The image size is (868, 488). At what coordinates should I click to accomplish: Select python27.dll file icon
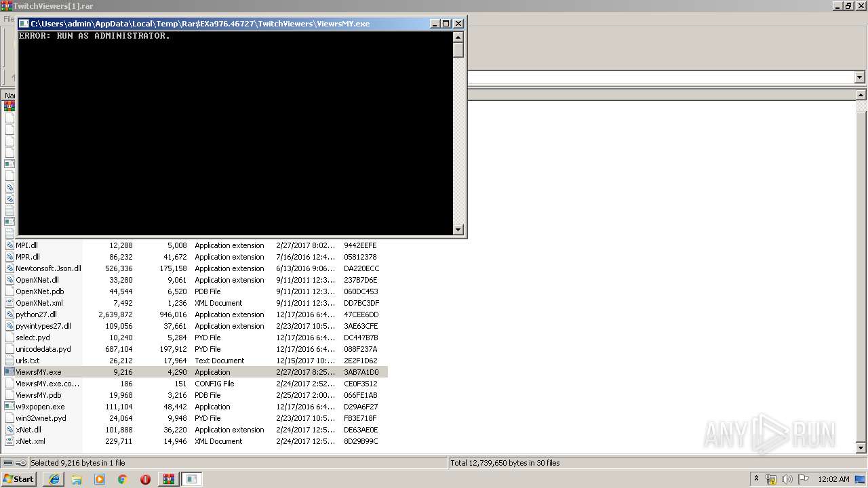(9, 314)
